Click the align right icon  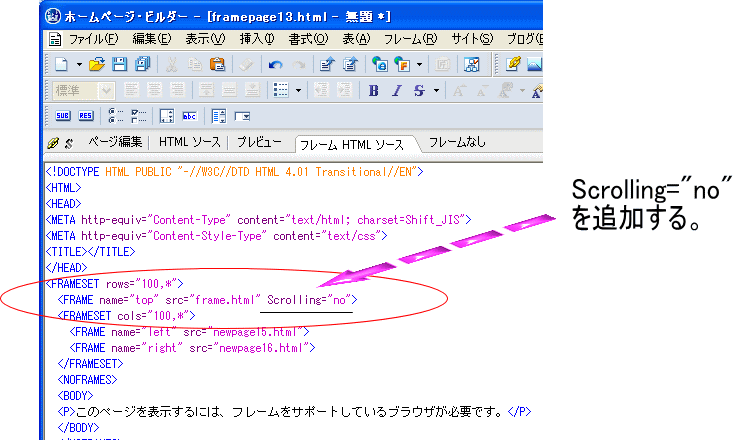177,90
